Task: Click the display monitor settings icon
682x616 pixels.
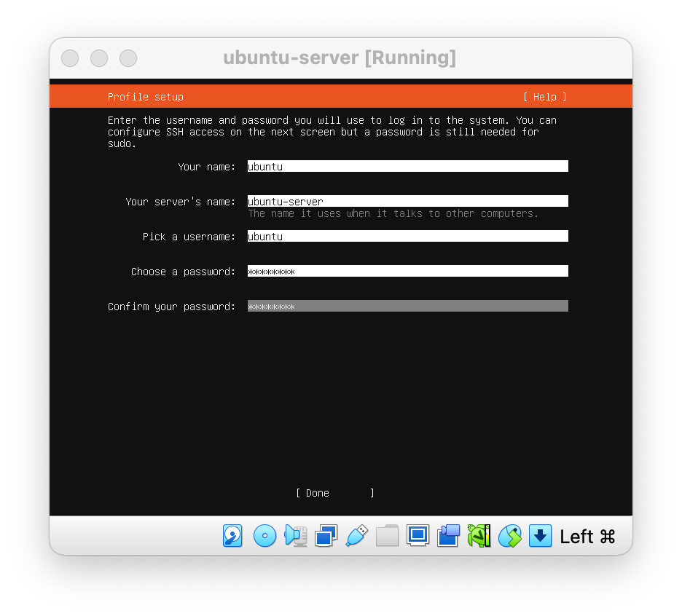Action: [x=418, y=536]
